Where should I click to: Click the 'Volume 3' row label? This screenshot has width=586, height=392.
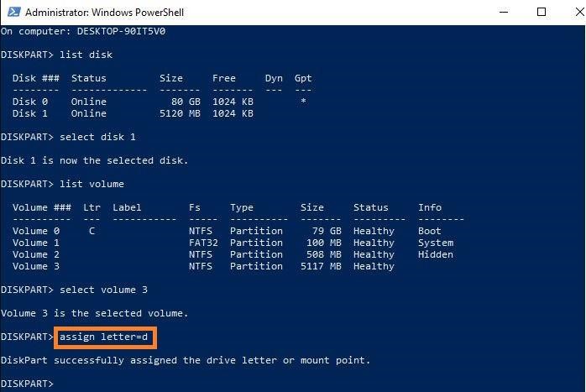(36, 266)
